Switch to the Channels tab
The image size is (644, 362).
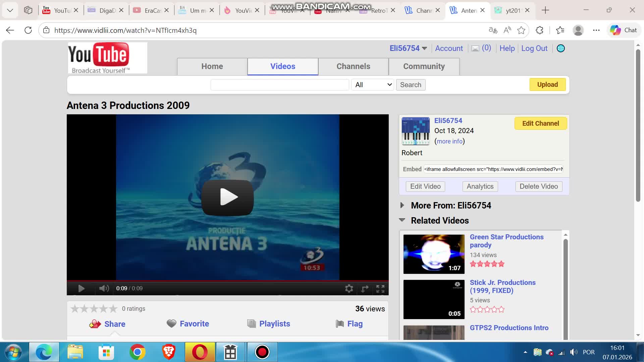coord(353,66)
